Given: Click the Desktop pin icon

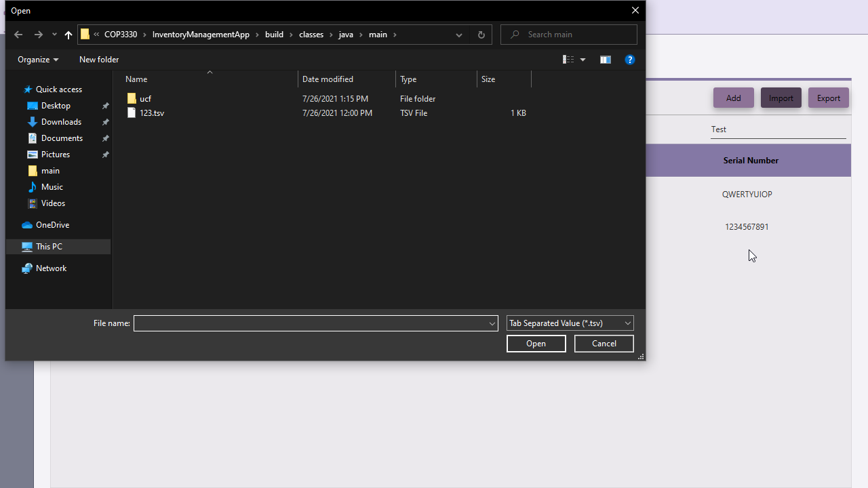Looking at the screenshot, I should pos(106,106).
